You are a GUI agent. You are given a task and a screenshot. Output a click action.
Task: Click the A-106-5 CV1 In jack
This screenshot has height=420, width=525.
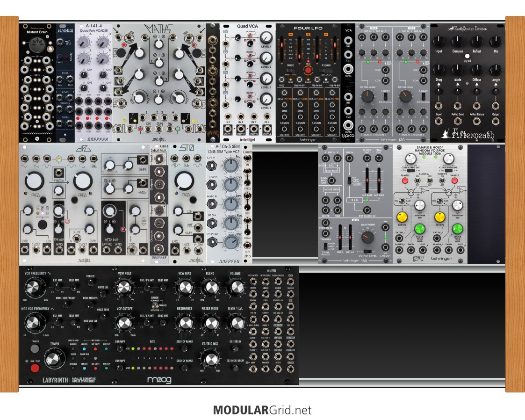pos(212,165)
